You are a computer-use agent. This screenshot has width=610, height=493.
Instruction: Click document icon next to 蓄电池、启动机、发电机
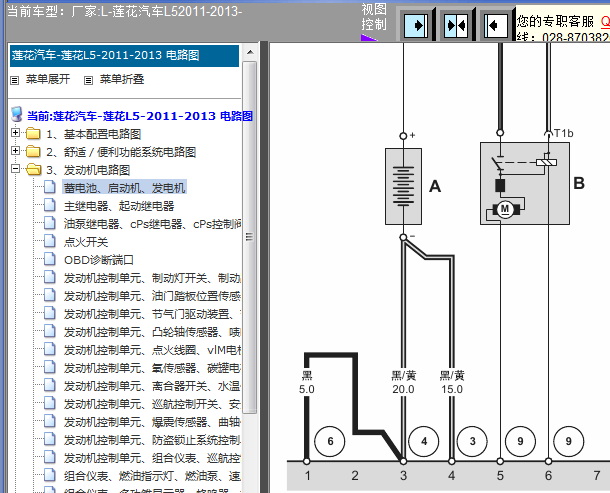pos(49,187)
